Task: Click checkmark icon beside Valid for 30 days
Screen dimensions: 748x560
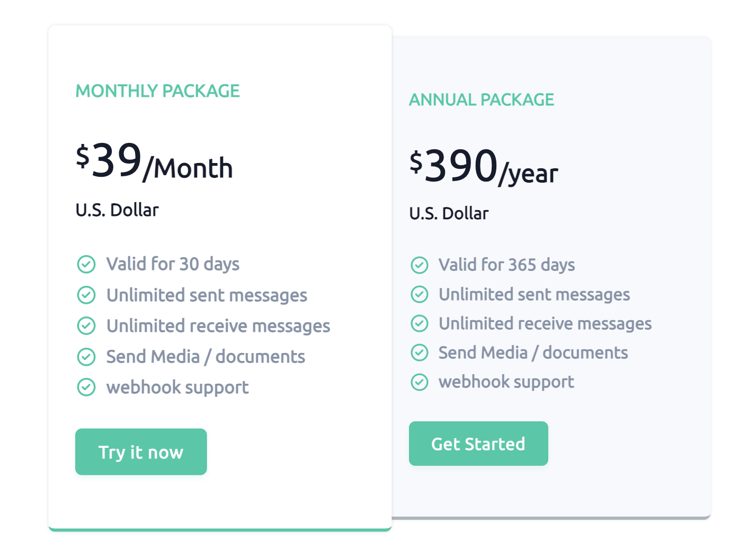Action: point(86,264)
